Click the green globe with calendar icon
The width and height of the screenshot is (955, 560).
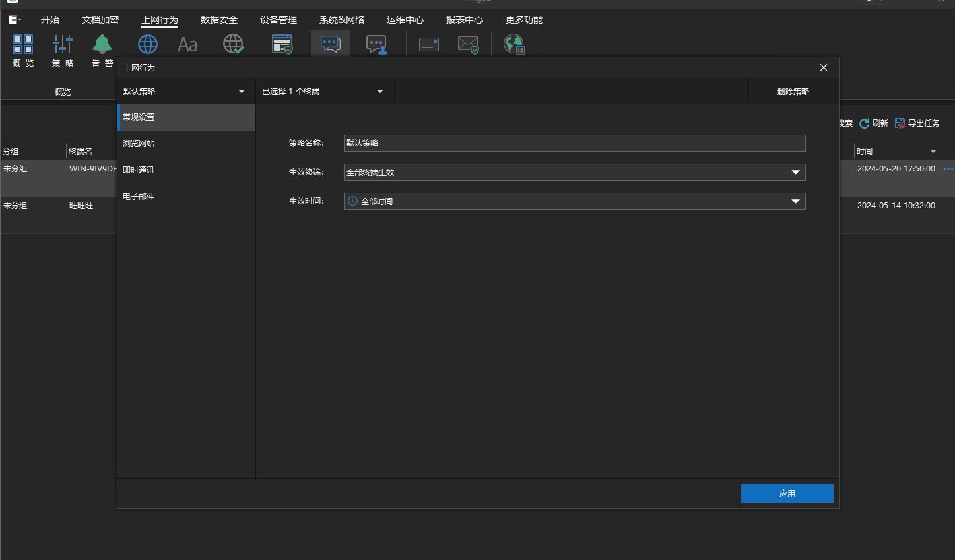pos(514,44)
